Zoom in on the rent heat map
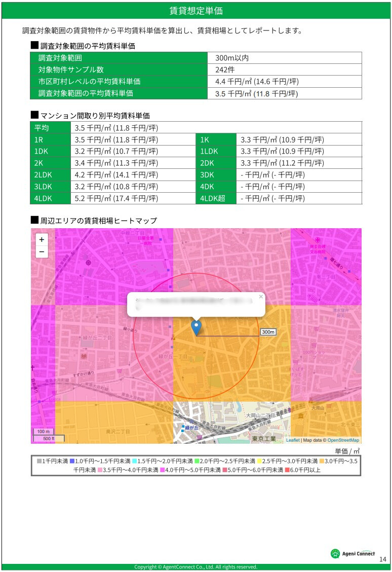 (42, 240)
